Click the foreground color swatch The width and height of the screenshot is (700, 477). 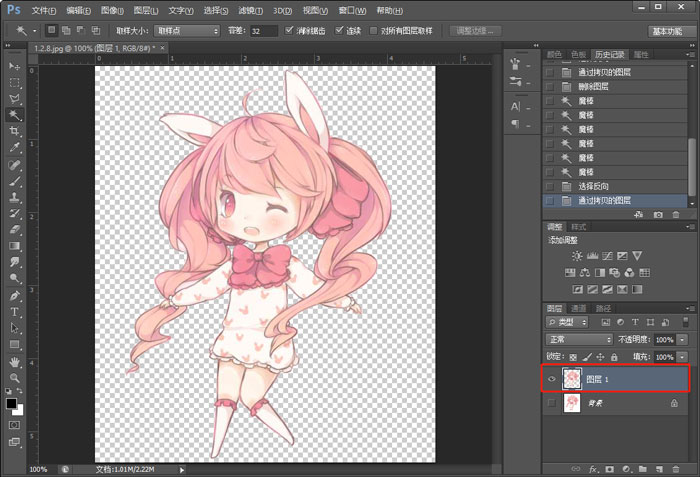(12, 402)
